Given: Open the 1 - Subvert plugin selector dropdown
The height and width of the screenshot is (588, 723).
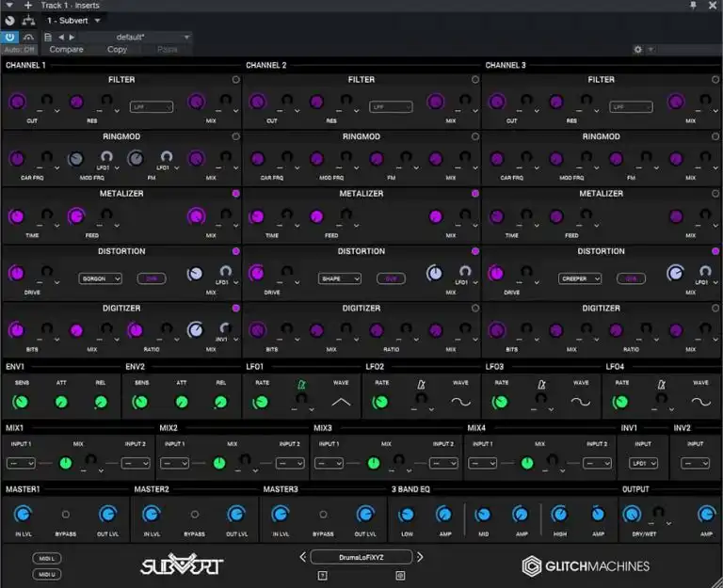Looking at the screenshot, I should (73, 21).
